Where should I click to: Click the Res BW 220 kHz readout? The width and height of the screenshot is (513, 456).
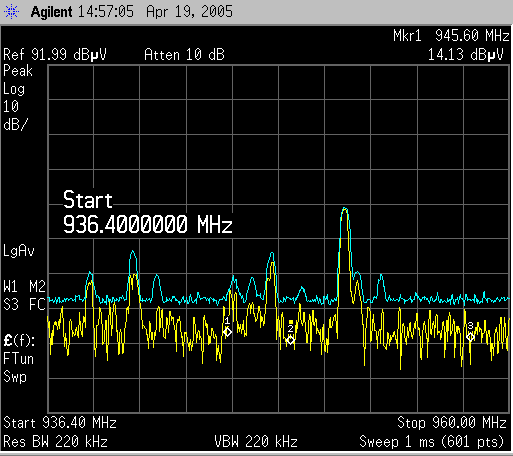[x=55, y=442]
